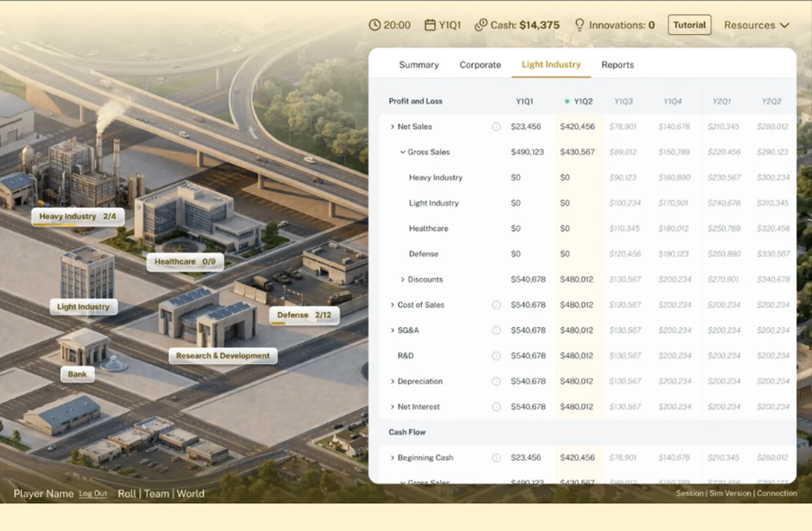Click the Log Out link
812x531 pixels.
tap(93, 493)
